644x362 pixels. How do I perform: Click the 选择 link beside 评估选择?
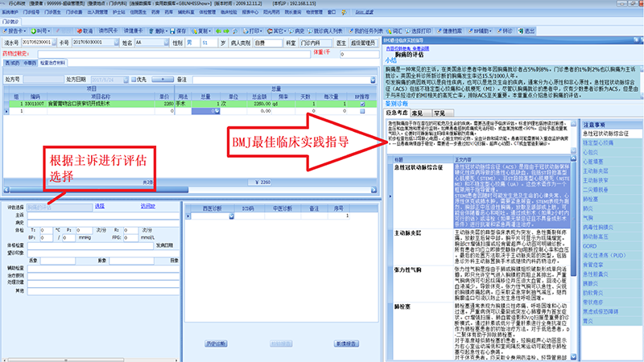(100, 206)
